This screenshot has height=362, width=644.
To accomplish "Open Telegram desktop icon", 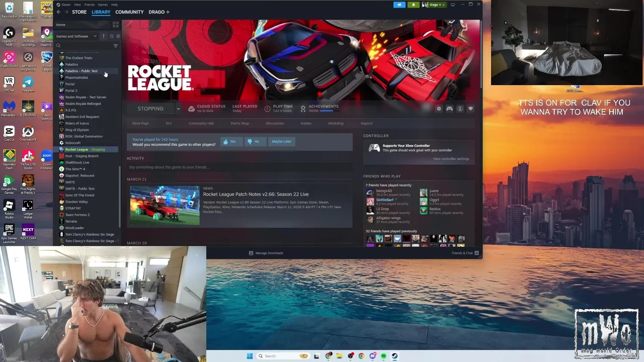I will 28,85.
